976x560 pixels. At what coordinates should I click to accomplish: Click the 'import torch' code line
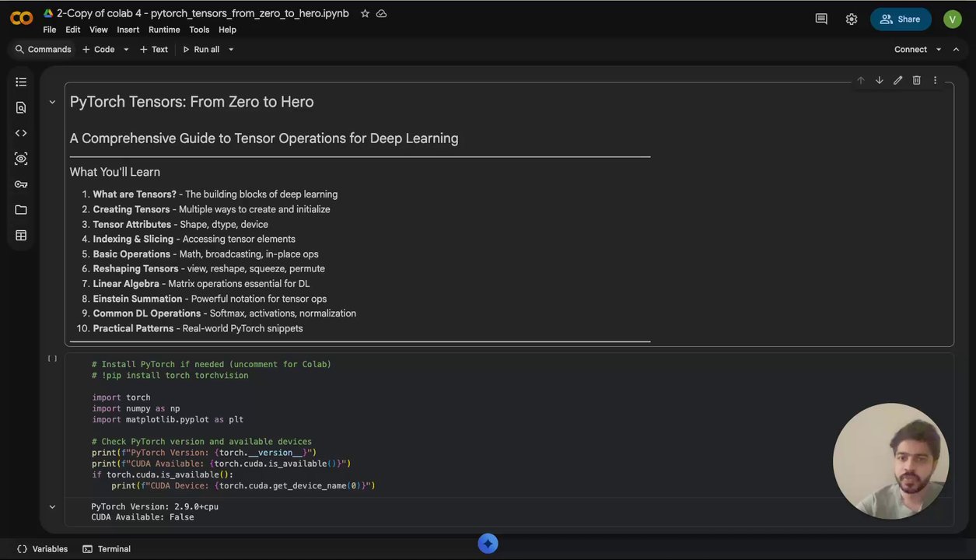click(121, 397)
